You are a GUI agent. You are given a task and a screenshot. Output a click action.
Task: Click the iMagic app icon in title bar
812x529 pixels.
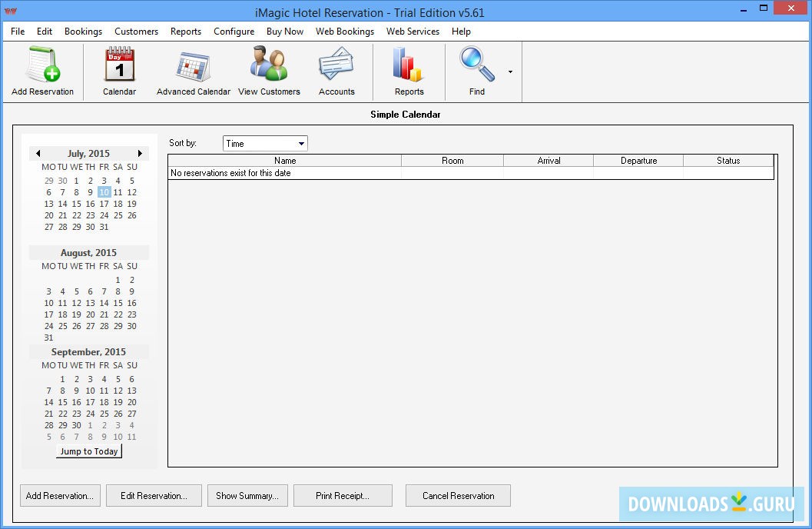(x=10, y=11)
